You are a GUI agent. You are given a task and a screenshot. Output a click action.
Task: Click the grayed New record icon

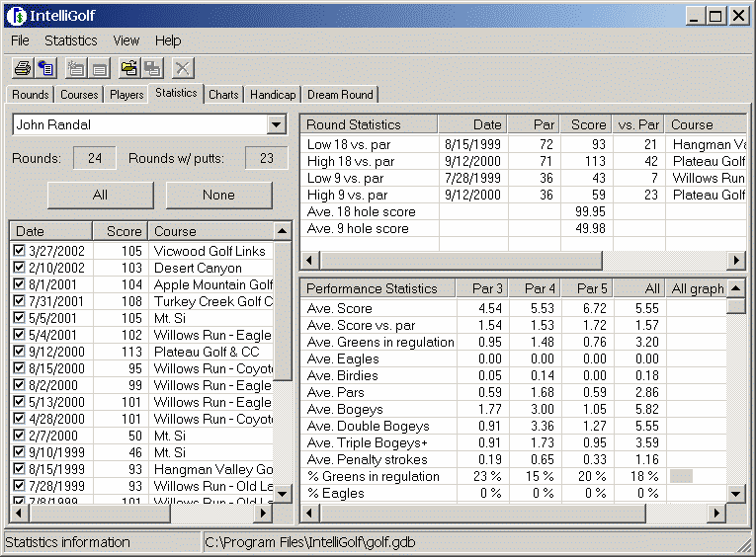[75, 68]
